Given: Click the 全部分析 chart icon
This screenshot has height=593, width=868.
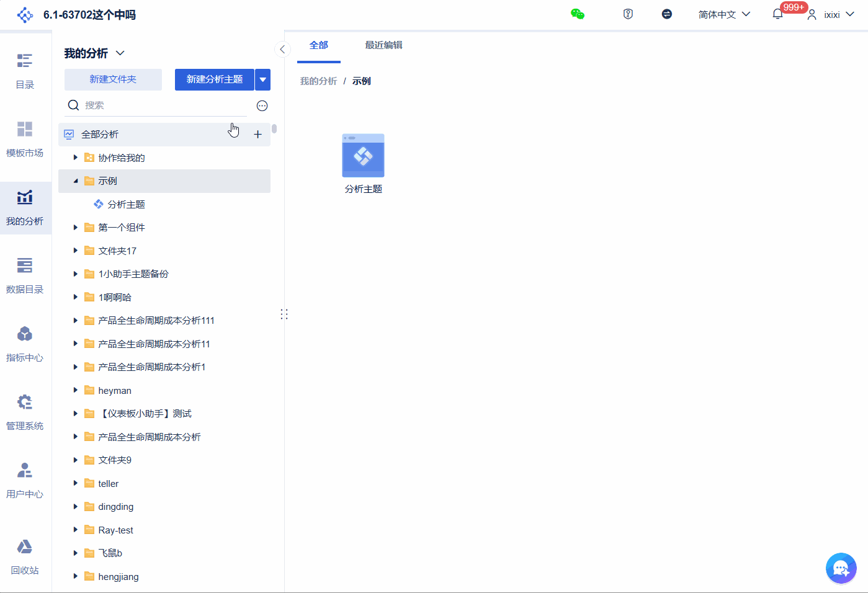Looking at the screenshot, I should (69, 135).
